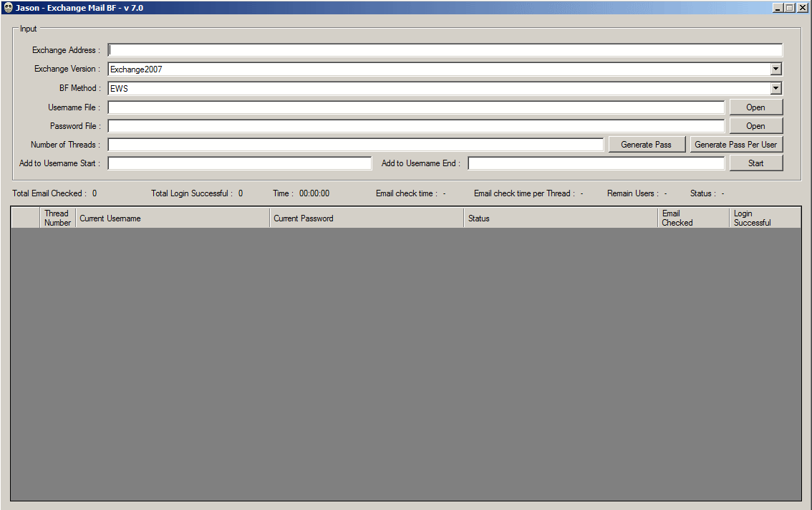The width and height of the screenshot is (812, 510).
Task: Open the Exchange Version dropdown arrow
Action: 775,69
